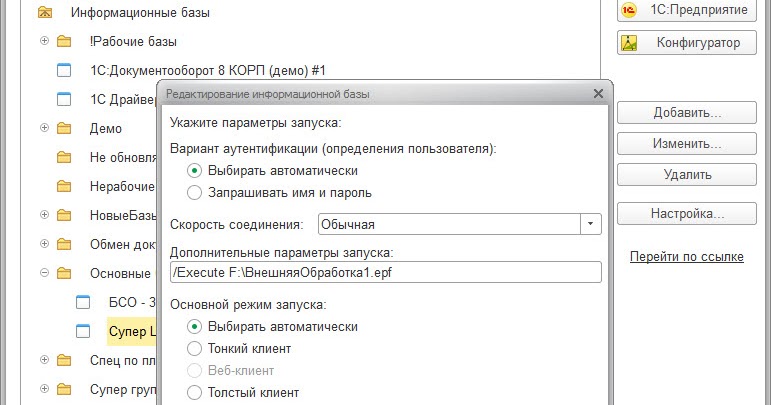Close the Редактирование информационной базы dialog

pyautogui.click(x=598, y=94)
